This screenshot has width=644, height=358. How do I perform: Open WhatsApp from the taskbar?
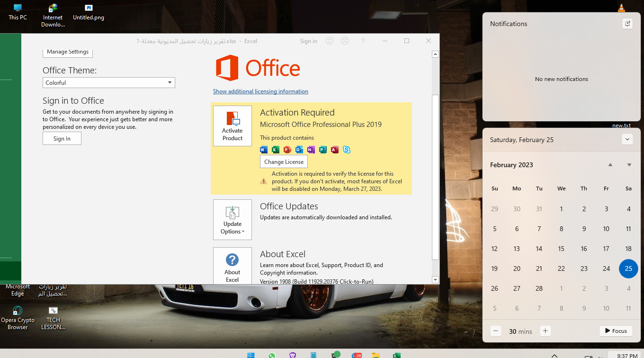pos(271,355)
